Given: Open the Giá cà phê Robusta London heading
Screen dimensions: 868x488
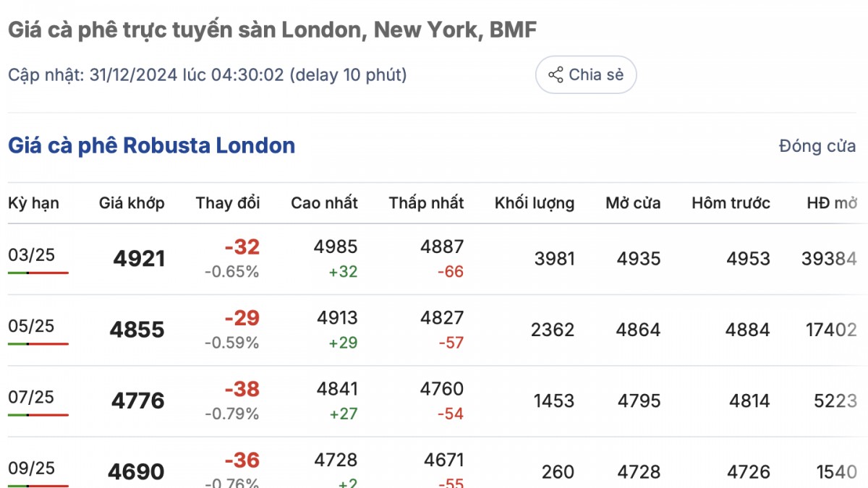Looking at the screenshot, I should 151,145.
